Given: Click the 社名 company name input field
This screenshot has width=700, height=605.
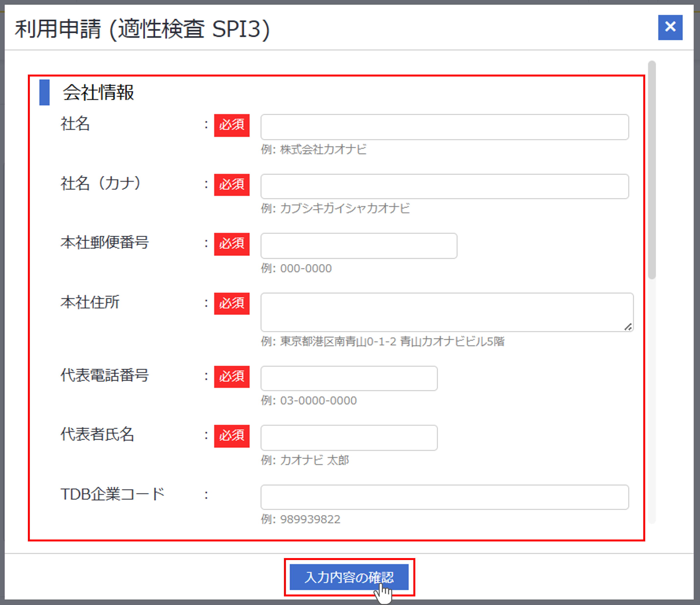Looking at the screenshot, I should (x=444, y=127).
